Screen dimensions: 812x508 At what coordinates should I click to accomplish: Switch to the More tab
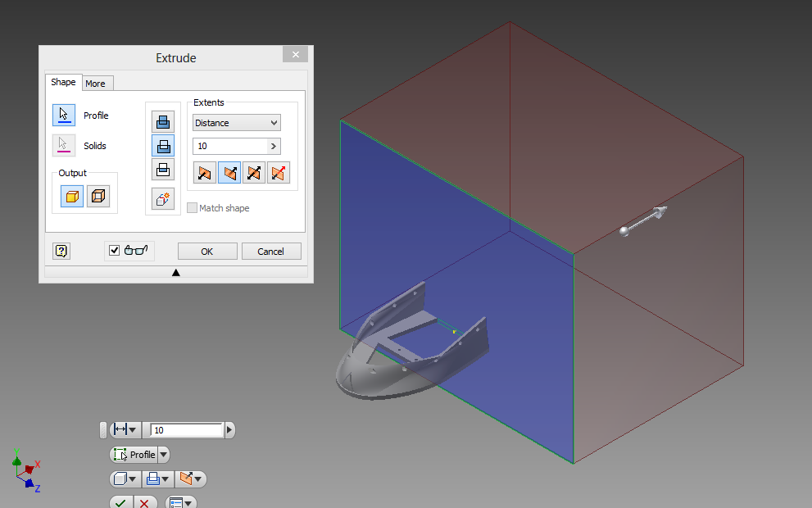tap(95, 84)
